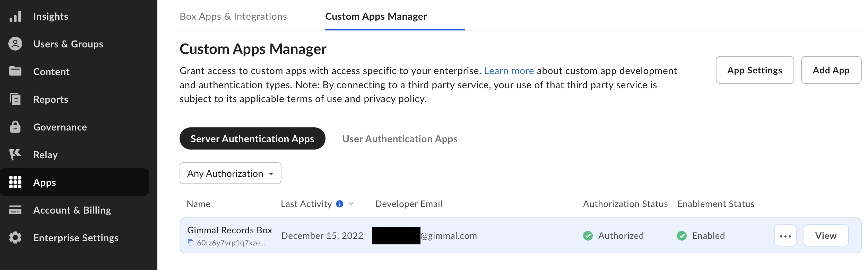
Task: Click the Relay icon in sidebar
Action: tap(15, 154)
